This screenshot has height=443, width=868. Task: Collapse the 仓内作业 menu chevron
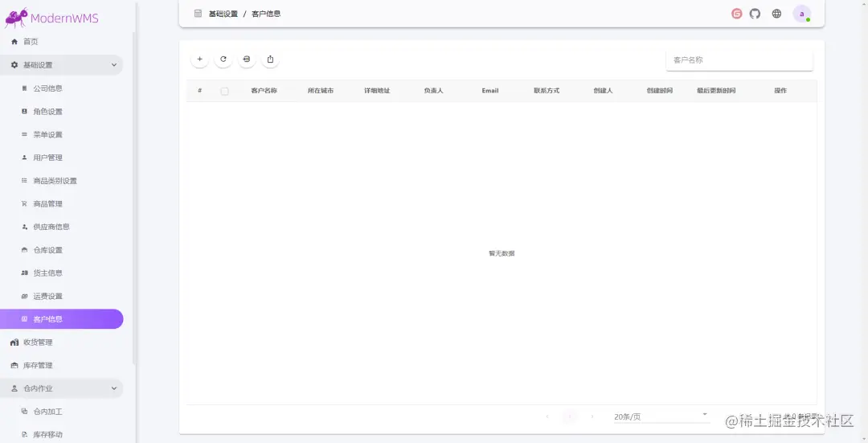(x=114, y=388)
